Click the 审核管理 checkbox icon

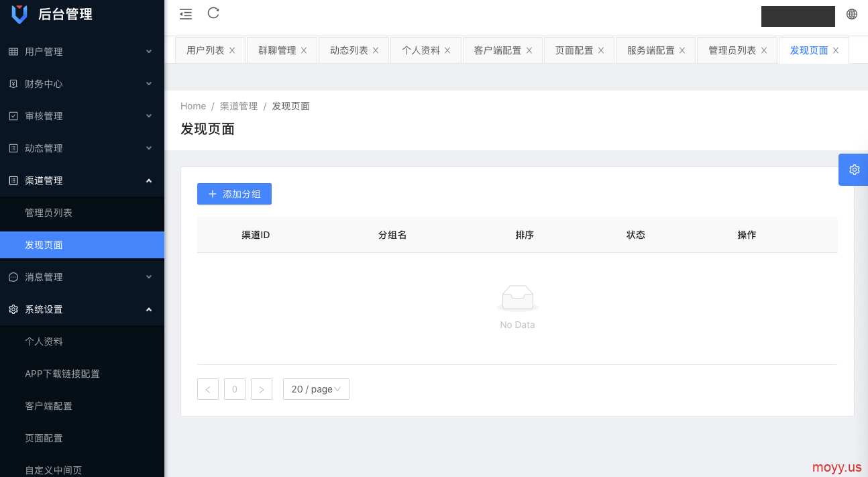(x=13, y=116)
